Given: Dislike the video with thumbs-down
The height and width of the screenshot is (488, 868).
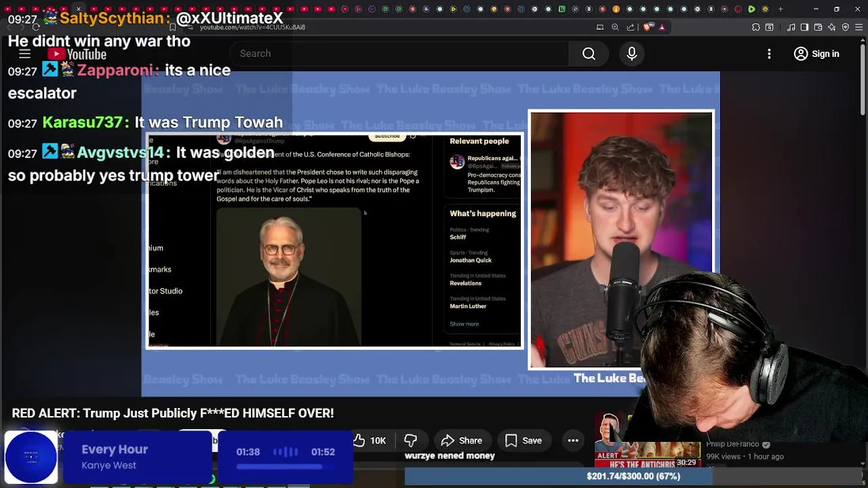Looking at the screenshot, I should [411, 441].
